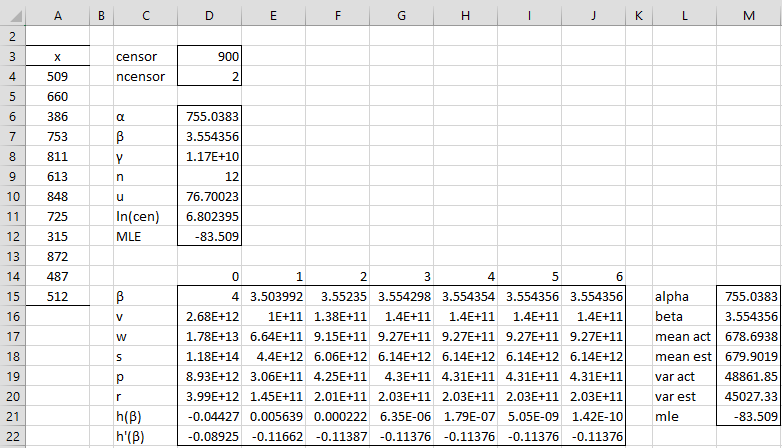This screenshot has height=448, width=782.
Task: Select column D header
Action: coord(209,16)
